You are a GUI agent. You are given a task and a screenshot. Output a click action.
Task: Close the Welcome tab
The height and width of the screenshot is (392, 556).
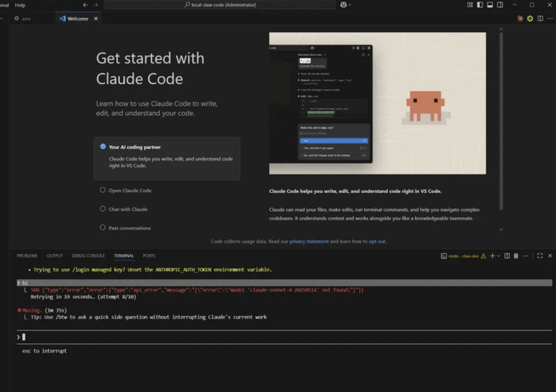pyautogui.click(x=96, y=19)
